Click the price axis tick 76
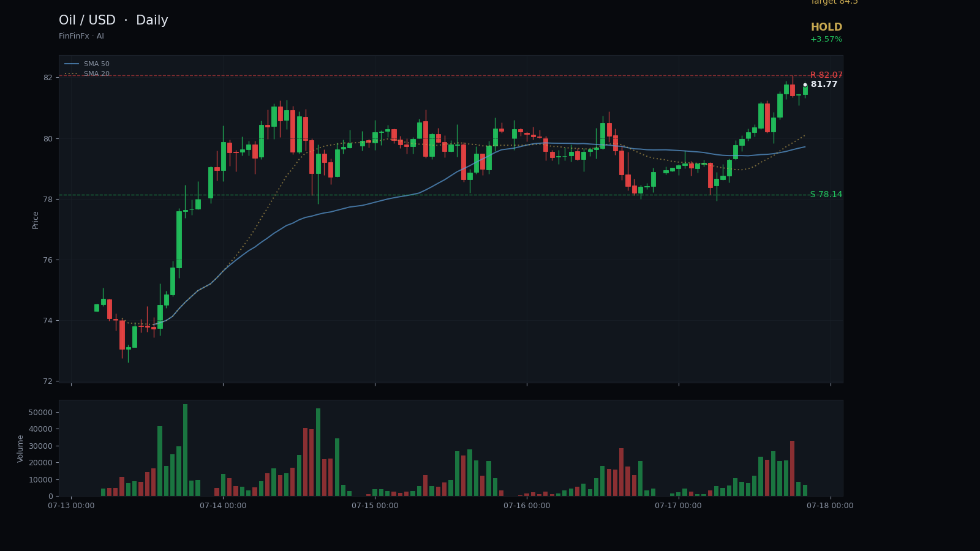The image size is (980, 551). point(48,260)
